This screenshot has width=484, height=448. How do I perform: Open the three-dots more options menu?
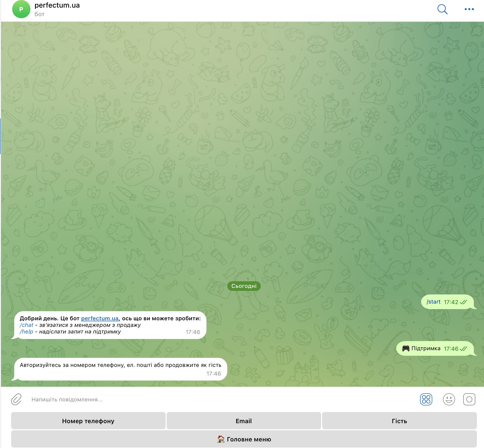pyautogui.click(x=469, y=9)
